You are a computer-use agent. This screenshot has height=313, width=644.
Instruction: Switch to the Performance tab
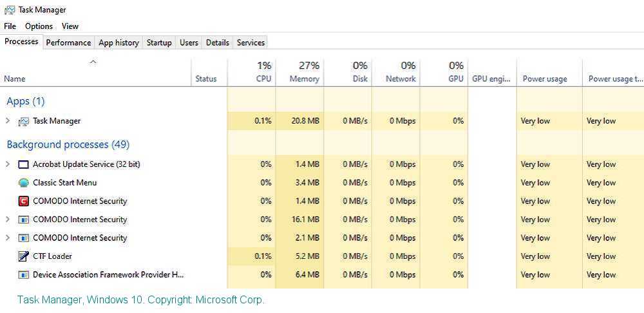click(68, 43)
